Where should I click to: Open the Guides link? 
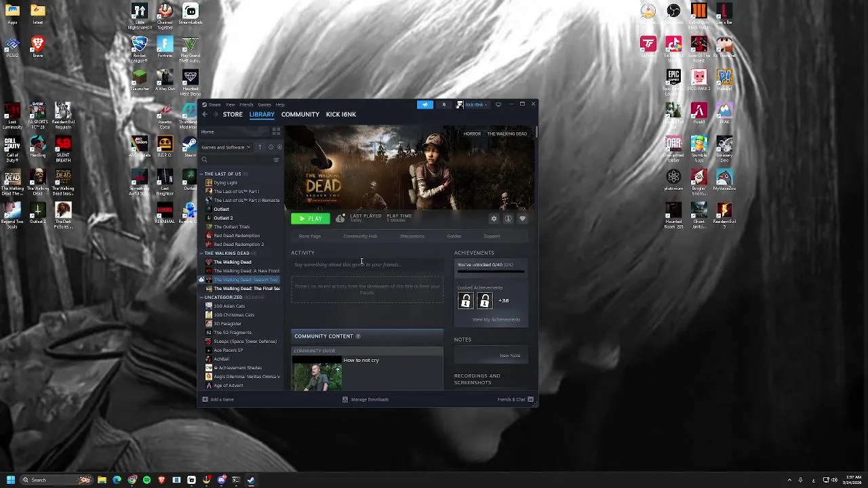pyautogui.click(x=454, y=237)
